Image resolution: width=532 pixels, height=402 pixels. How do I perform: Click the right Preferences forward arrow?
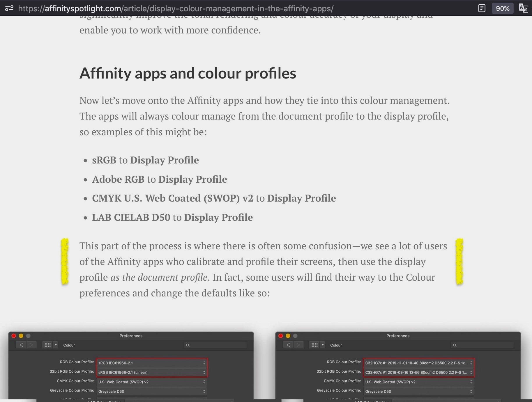[298, 345]
